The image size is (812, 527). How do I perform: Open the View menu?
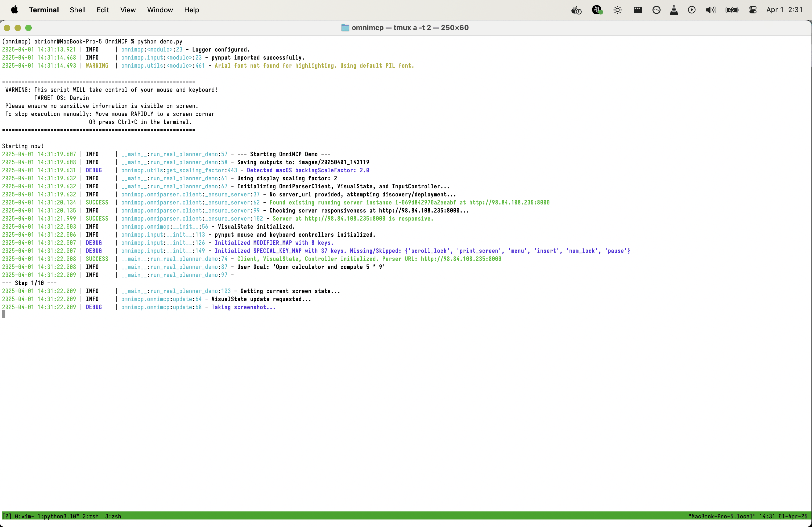[128, 10]
